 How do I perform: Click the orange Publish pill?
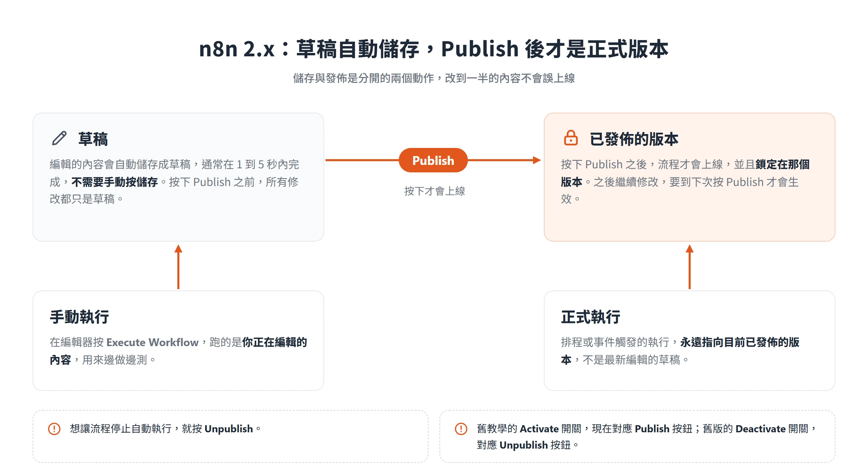click(433, 160)
